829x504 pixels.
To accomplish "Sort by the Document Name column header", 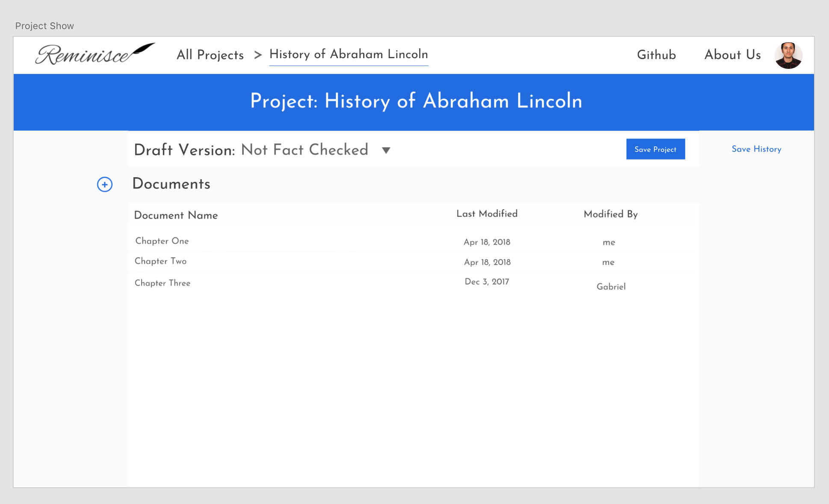I will click(175, 215).
